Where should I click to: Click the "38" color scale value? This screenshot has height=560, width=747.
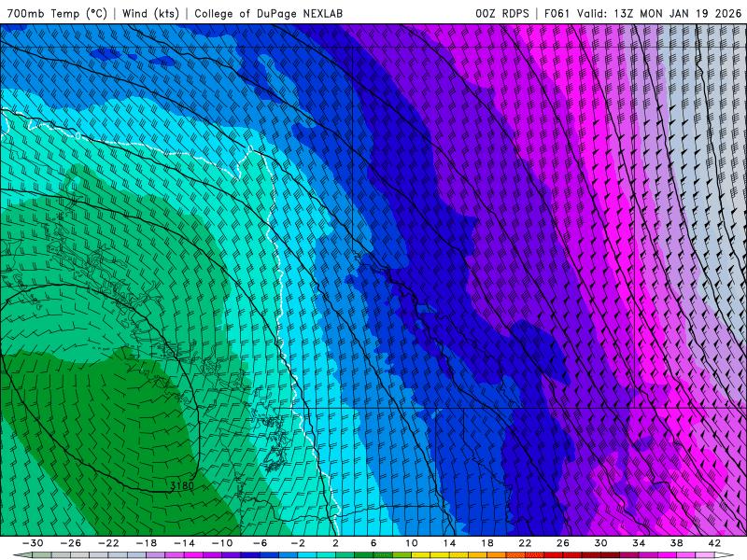click(676, 543)
